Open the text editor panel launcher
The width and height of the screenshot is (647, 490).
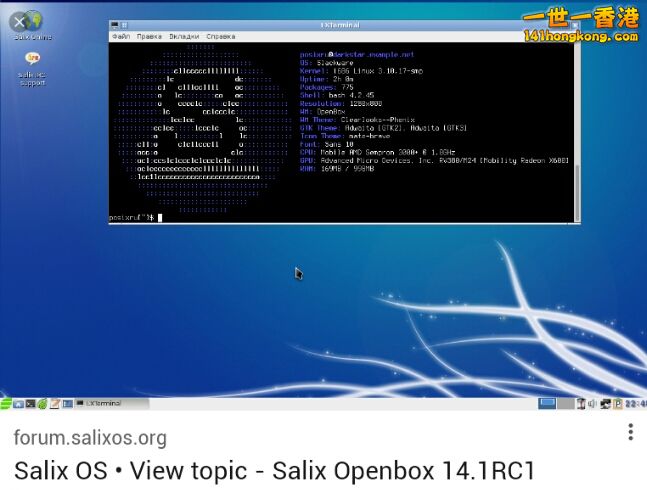(x=54, y=403)
